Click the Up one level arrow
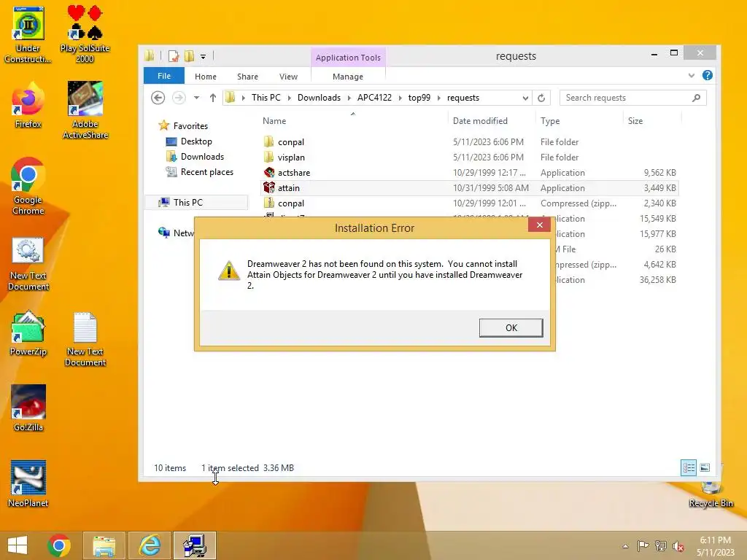 click(213, 98)
